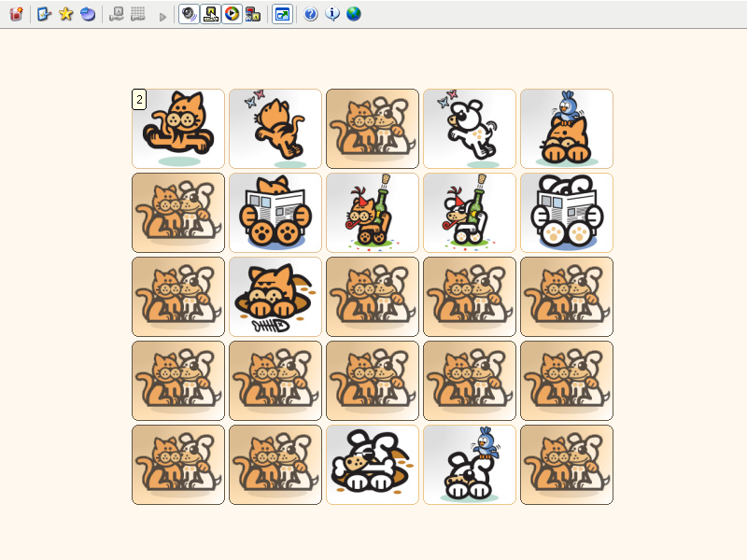Viewport: 747px width, 560px height.
Task: Click the globe icon in toolbar
Action: pos(353,14)
